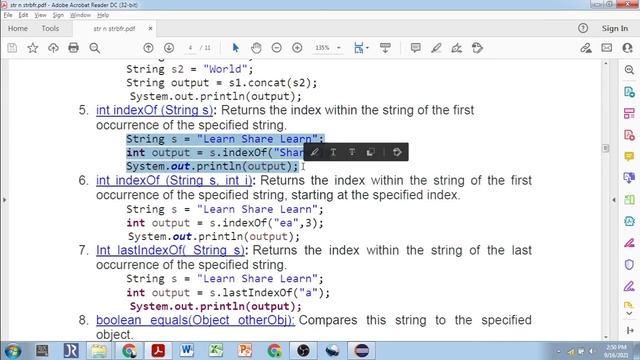Click the int indexOf (String s) link
This screenshot has width=640, height=360.
(155, 110)
